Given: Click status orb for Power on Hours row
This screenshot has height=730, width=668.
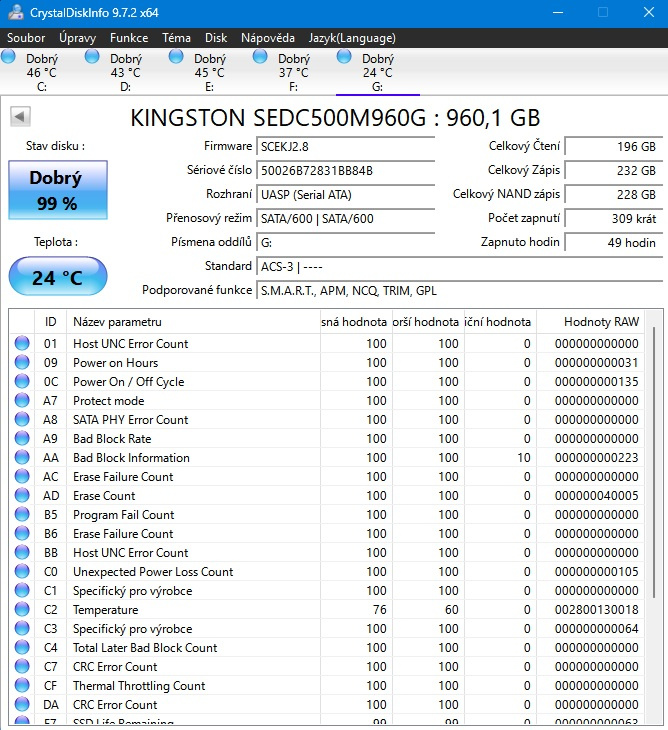Looking at the screenshot, I should coord(22,362).
